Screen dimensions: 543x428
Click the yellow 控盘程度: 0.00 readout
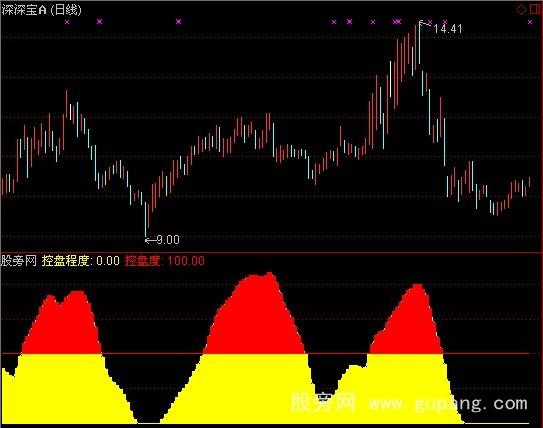click(81, 260)
